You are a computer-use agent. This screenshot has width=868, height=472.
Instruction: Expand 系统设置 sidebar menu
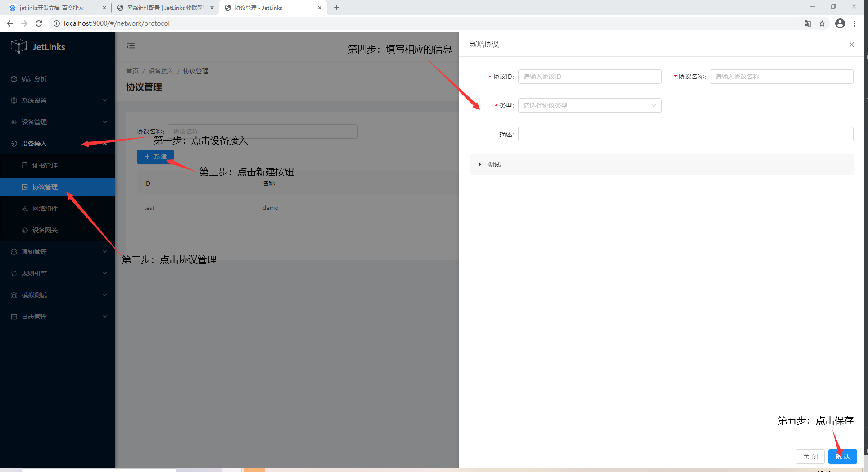click(58, 100)
